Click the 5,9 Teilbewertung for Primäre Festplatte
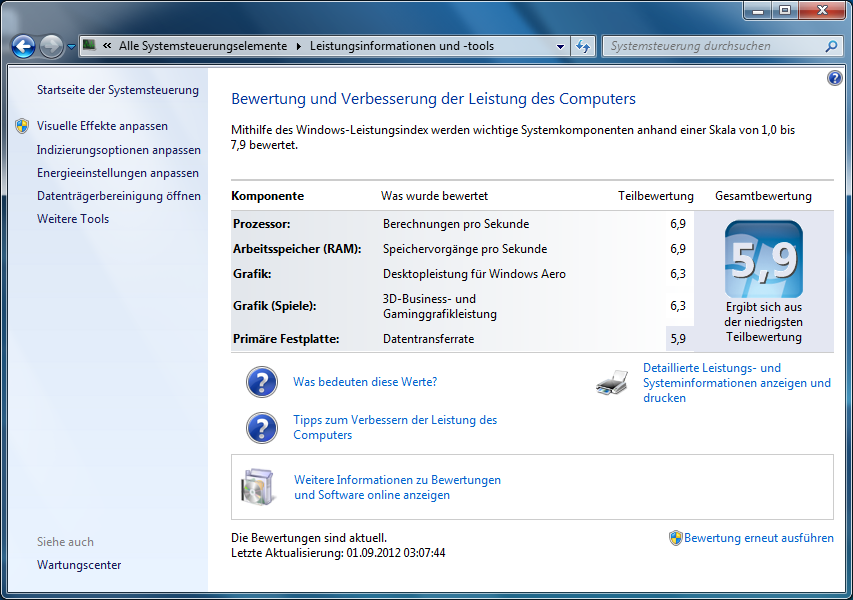The height and width of the screenshot is (600, 853). (678, 339)
